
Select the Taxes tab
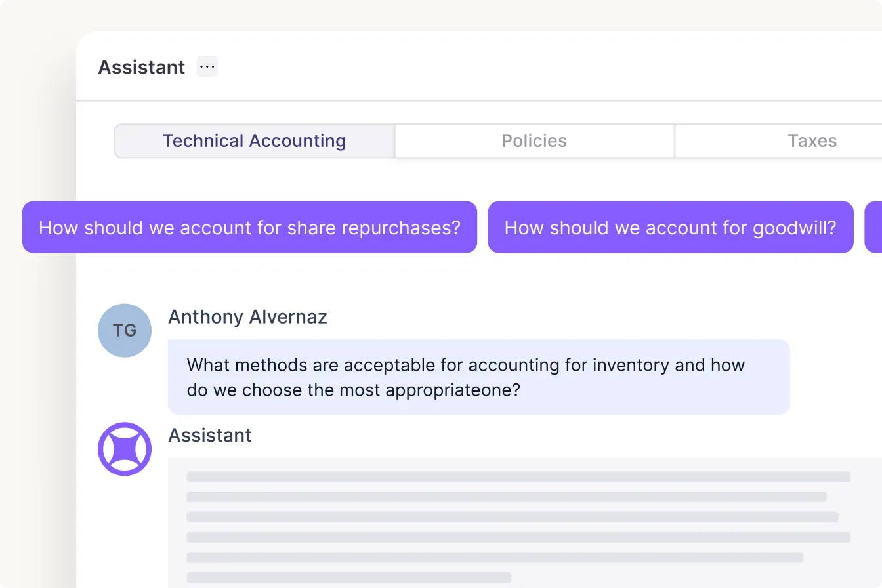[x=812, y=141]
